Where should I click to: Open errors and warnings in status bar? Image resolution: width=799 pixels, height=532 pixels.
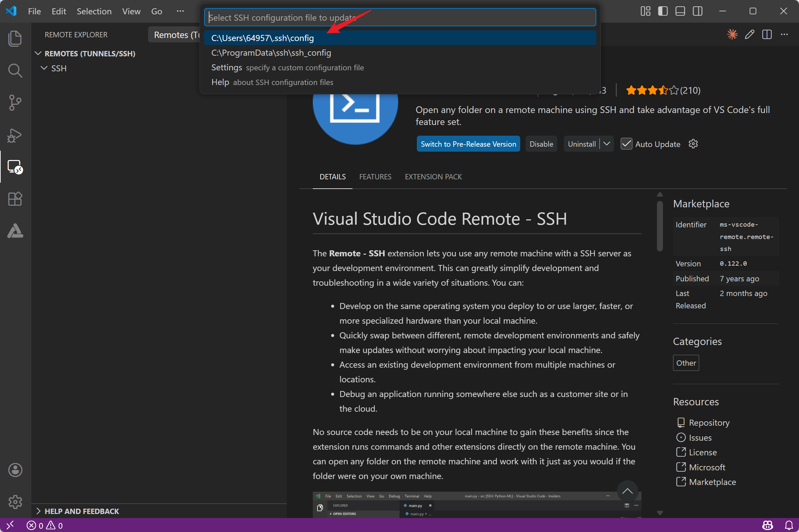tap(44, 526)
